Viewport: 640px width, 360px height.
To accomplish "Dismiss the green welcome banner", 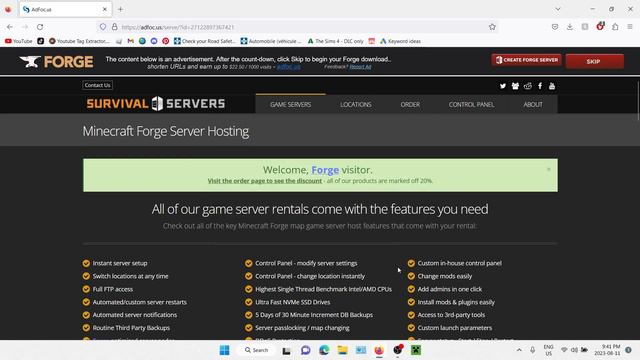I will (549, 169).
